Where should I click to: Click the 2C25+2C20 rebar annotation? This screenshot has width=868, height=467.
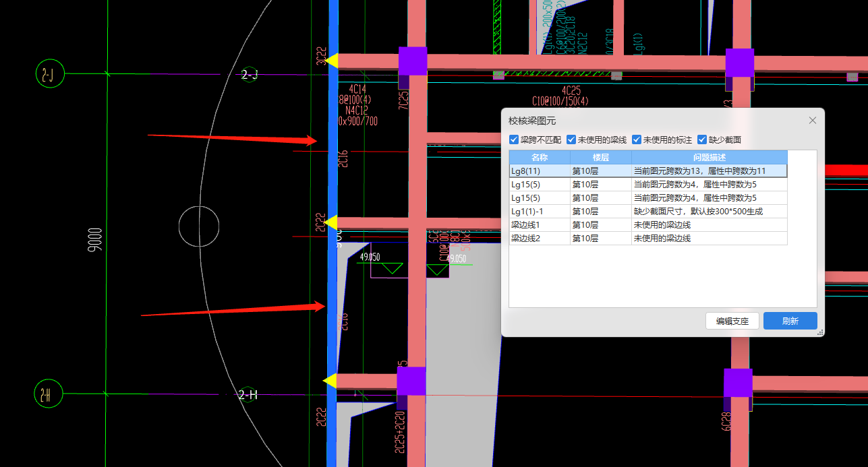[401, 431]
